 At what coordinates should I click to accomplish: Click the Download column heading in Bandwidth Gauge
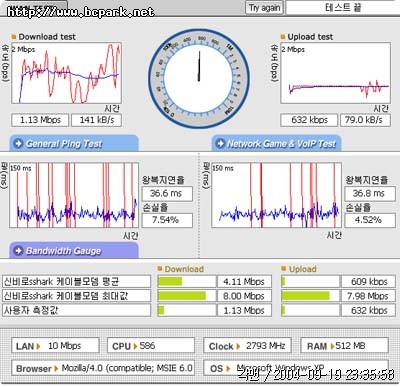pyautogui.click(x=184, y=269)
